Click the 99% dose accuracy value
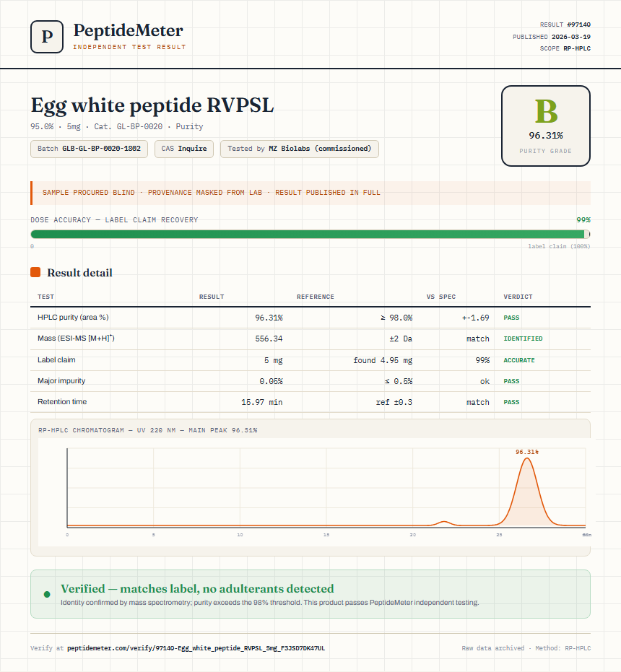Screen dimensions: 621x672 click(x=583, y=220)
